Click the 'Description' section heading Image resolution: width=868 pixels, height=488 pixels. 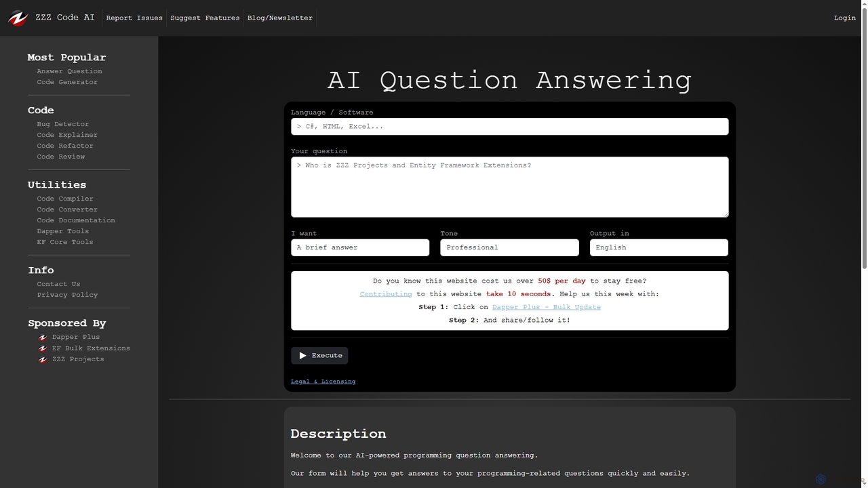click(x=338, y=434)
